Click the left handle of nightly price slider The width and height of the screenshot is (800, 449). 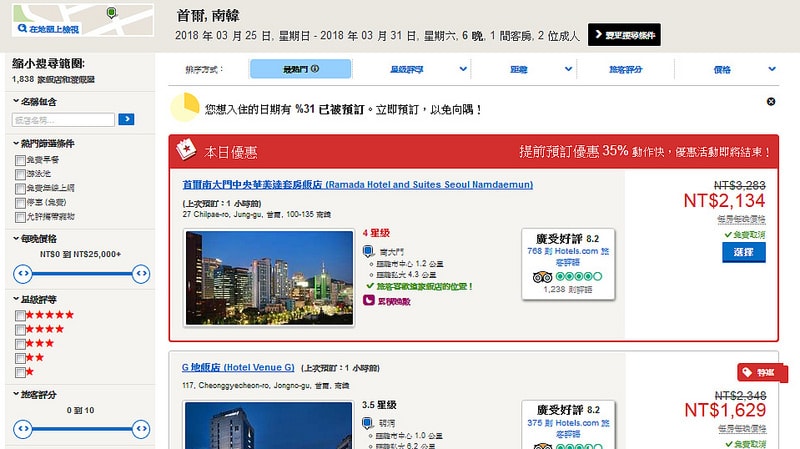coord(23,274)
